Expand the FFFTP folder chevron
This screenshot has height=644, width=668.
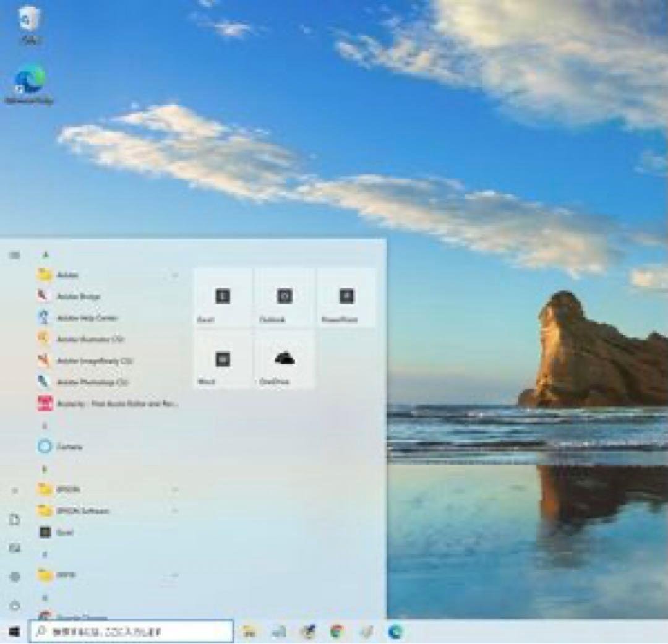pos(174,575)
